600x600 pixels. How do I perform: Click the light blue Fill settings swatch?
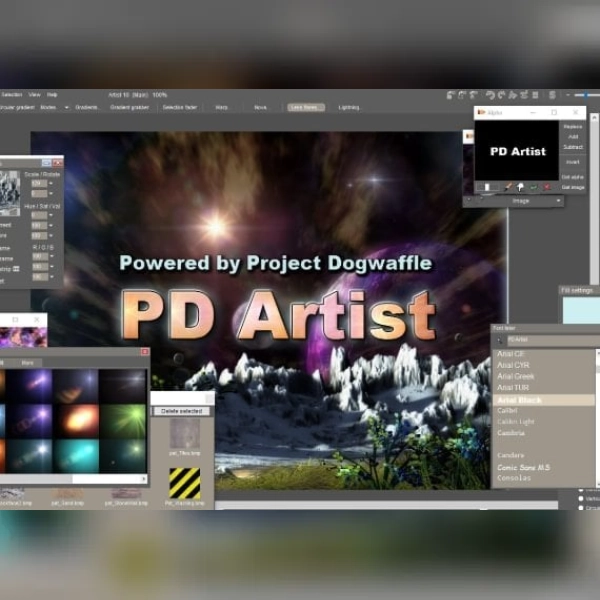click(x=581, y=310)
